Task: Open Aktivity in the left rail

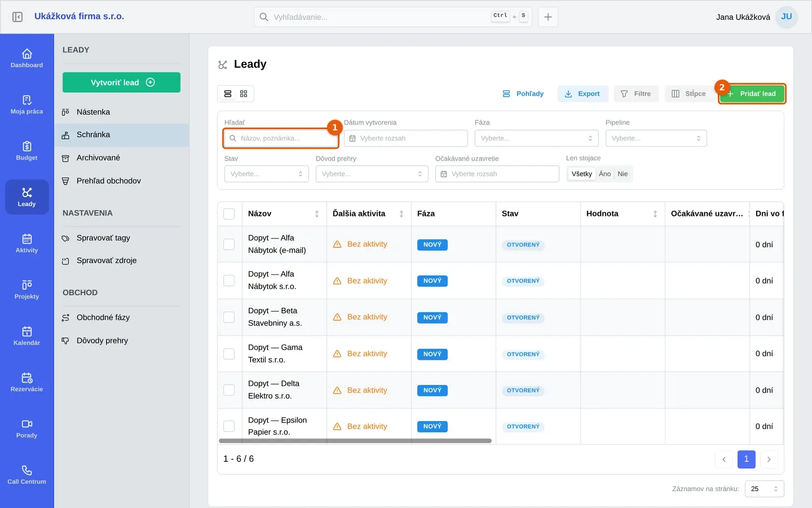Action: pos(27,243)
